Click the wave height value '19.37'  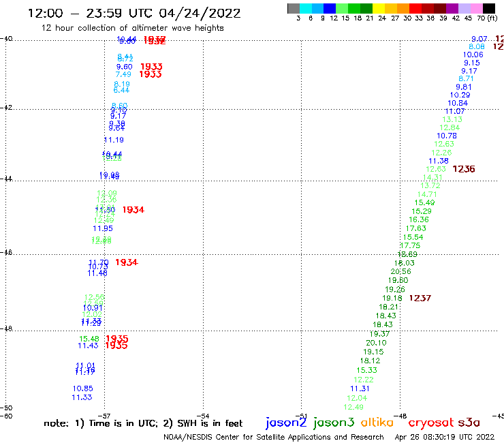tap(379, 334)
